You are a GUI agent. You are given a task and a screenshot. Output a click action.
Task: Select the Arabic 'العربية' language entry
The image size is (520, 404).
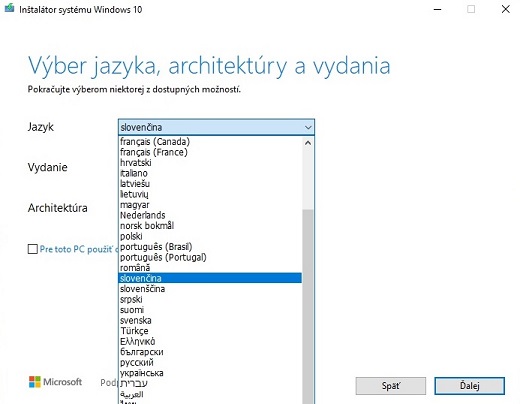(210, 394)
